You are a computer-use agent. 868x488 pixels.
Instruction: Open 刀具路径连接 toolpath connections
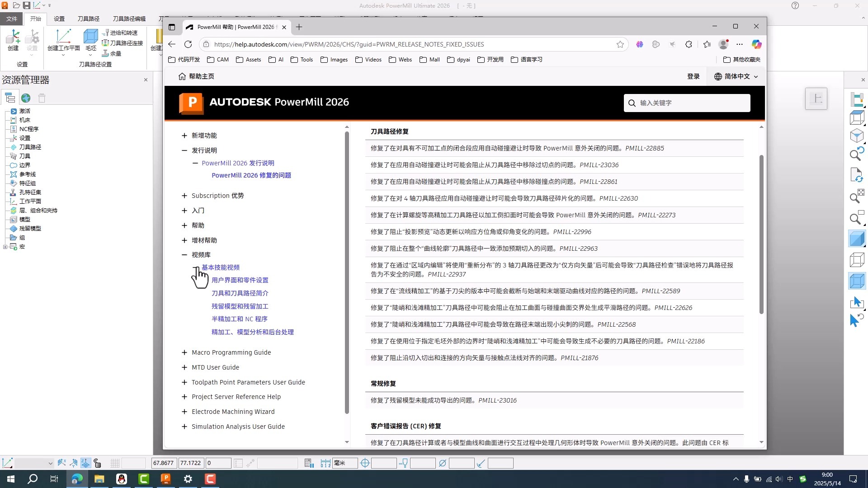[x=123, y=43]
